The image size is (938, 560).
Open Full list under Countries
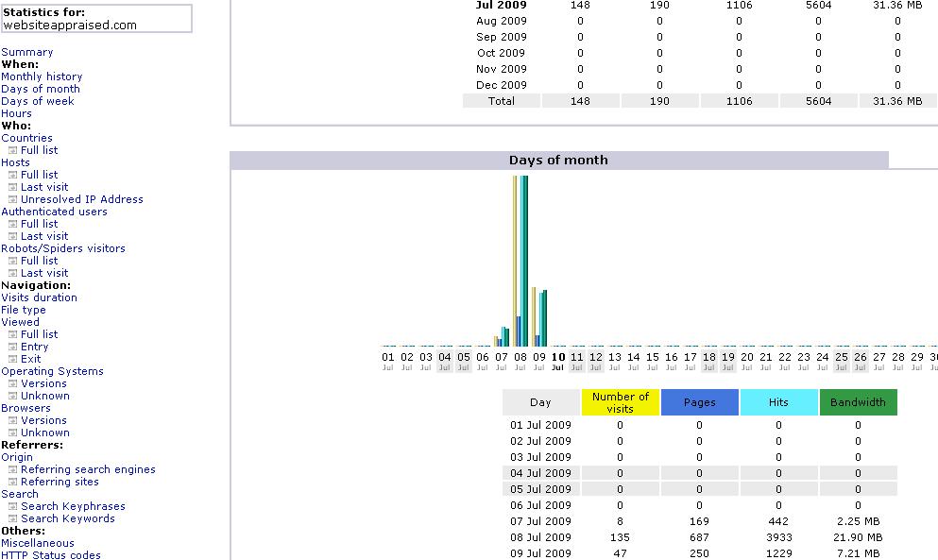click(x=39, y=150)
